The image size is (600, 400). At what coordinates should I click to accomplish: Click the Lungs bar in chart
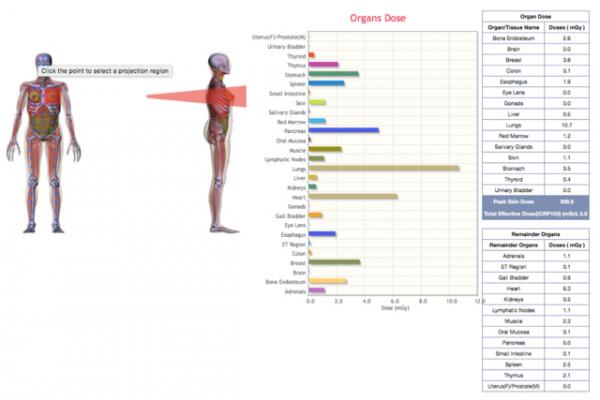384,168
